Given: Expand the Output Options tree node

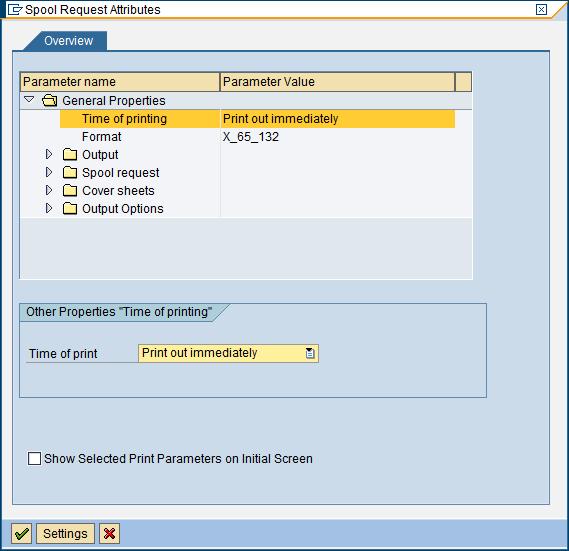Looking at the screenshot, I should [49, 208].
